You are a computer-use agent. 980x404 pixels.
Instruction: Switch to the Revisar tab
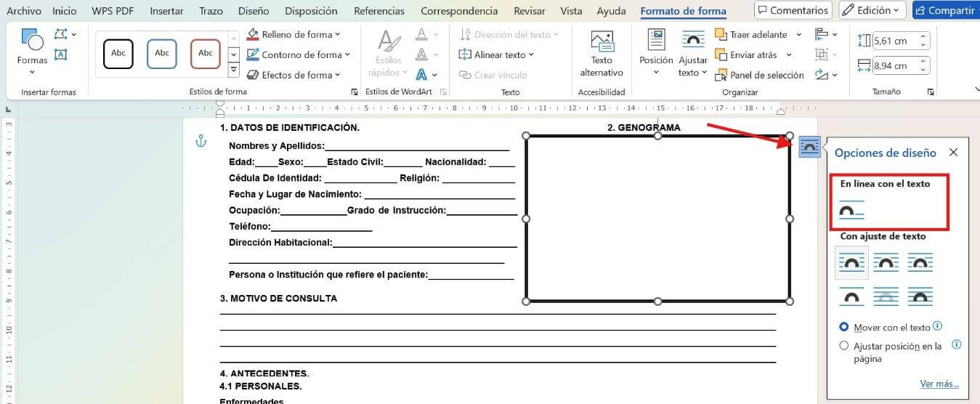(x=530, y=11)
